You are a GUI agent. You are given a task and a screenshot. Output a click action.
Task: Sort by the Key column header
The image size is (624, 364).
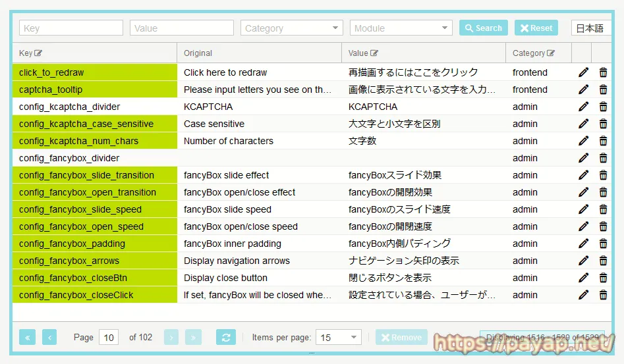pyautogui.click(x=31, y=53)
